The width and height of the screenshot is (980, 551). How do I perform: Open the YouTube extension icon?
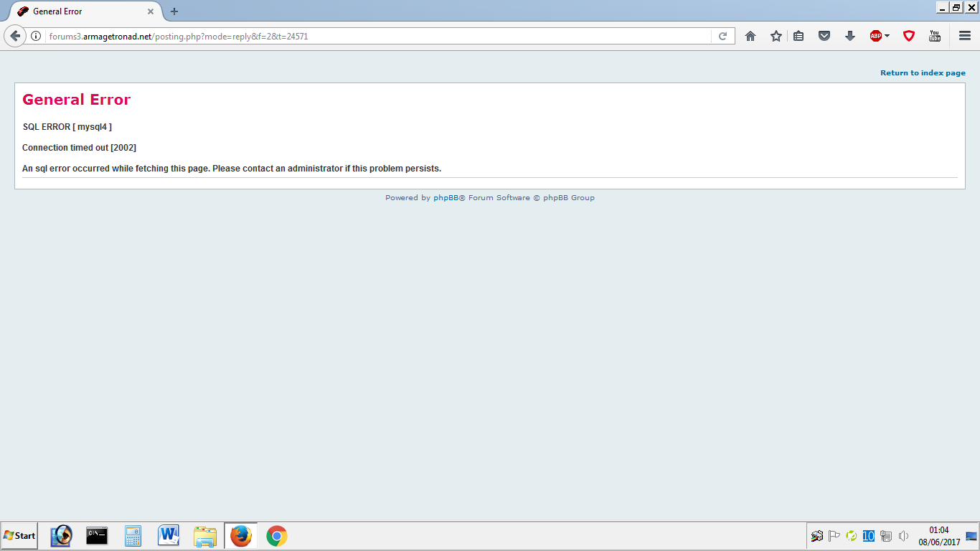click(x=935, y=36)
